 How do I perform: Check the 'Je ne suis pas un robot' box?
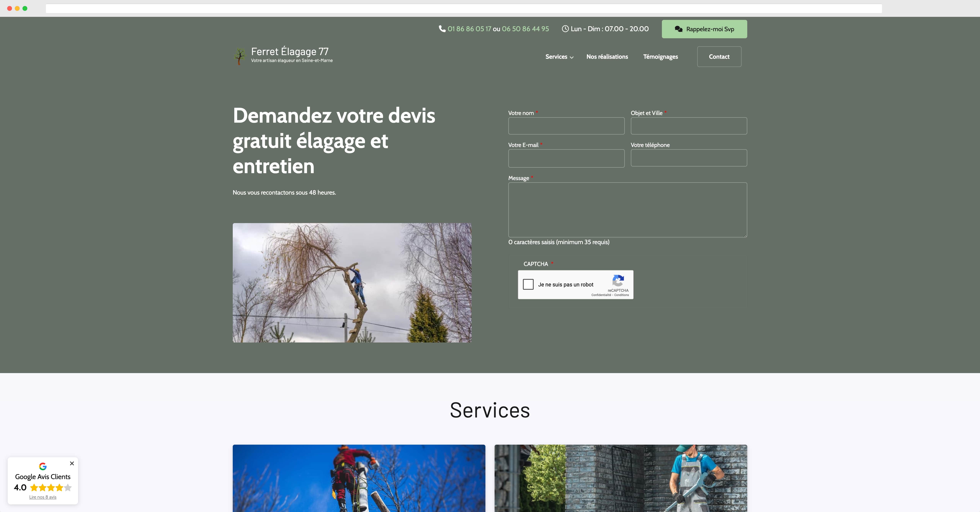[x=528, y=285]
